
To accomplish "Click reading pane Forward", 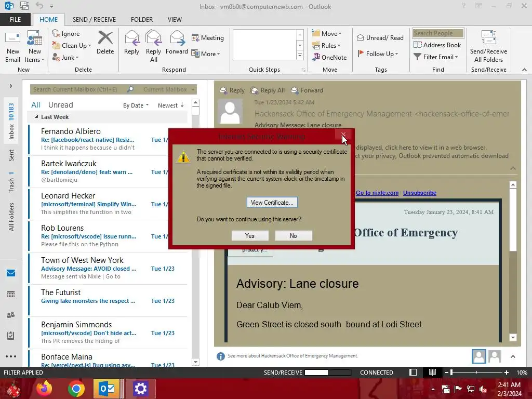I will click(x=307, y=90).
